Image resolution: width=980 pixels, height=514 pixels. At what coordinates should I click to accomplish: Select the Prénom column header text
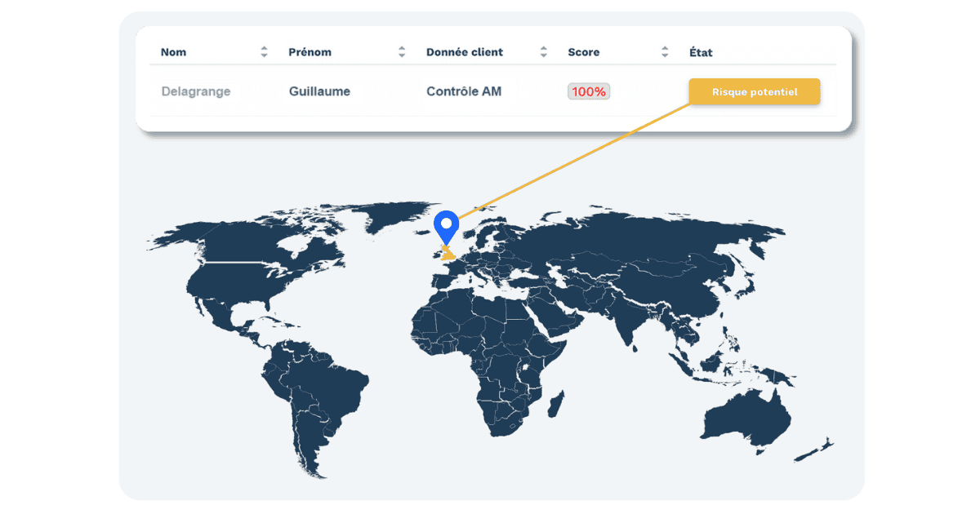pos(310,52)
